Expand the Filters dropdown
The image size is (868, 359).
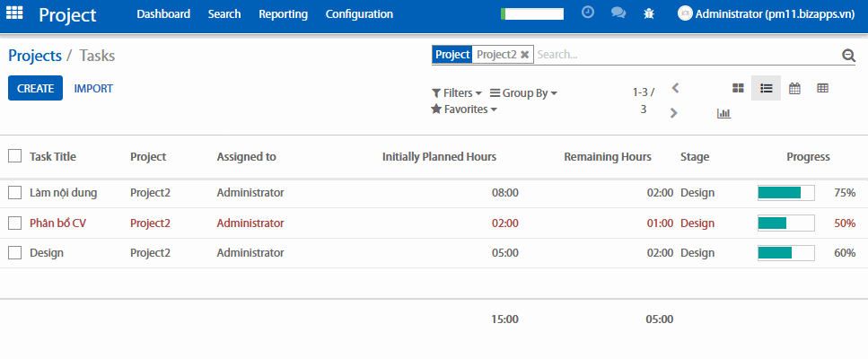point(456,93)
